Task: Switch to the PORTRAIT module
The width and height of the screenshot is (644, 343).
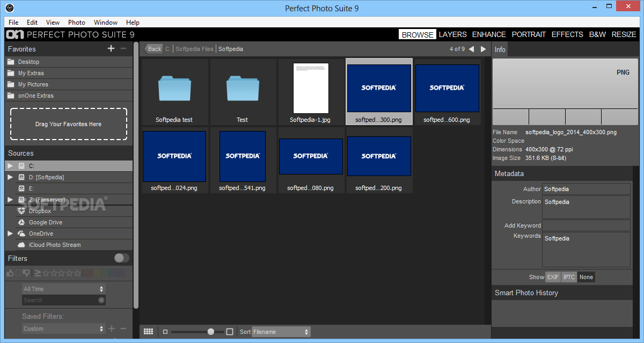Action: 529,34
